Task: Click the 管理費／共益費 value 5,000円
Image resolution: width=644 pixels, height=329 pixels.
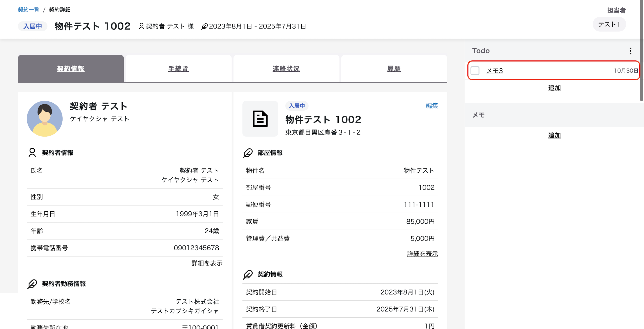Action: point(422,239)
